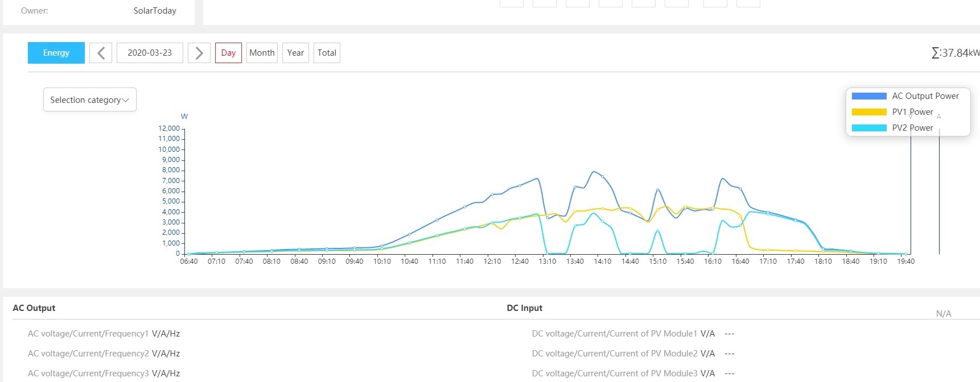Click the yellow PV1 Power swatch
This screenshot has width=980, height=382.
(x=869, y=112)
